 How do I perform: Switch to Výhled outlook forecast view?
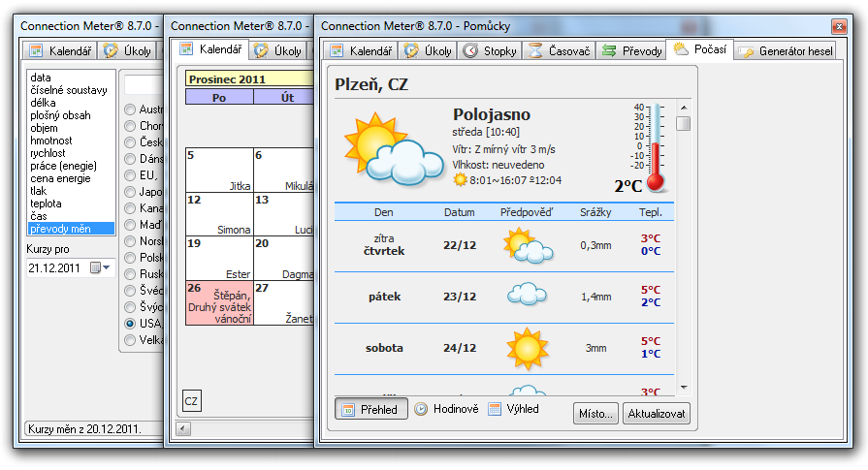click(x=513, y=409)
